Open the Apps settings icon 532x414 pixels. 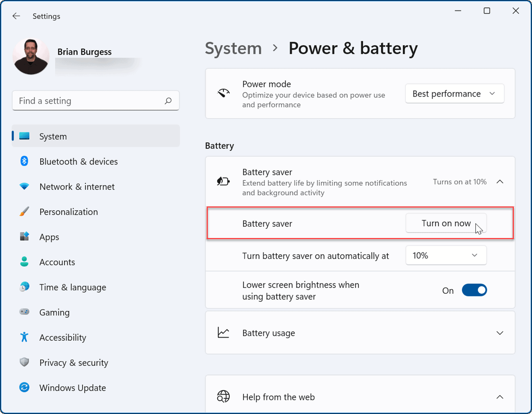[24, 236]
